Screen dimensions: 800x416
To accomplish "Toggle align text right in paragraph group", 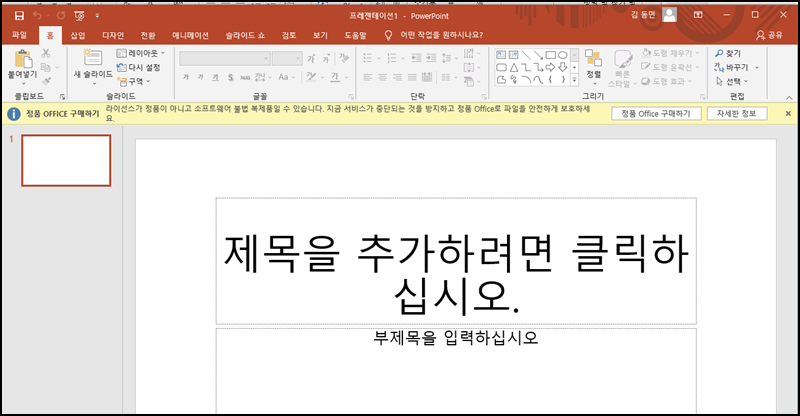I will [x=397, y=78].
